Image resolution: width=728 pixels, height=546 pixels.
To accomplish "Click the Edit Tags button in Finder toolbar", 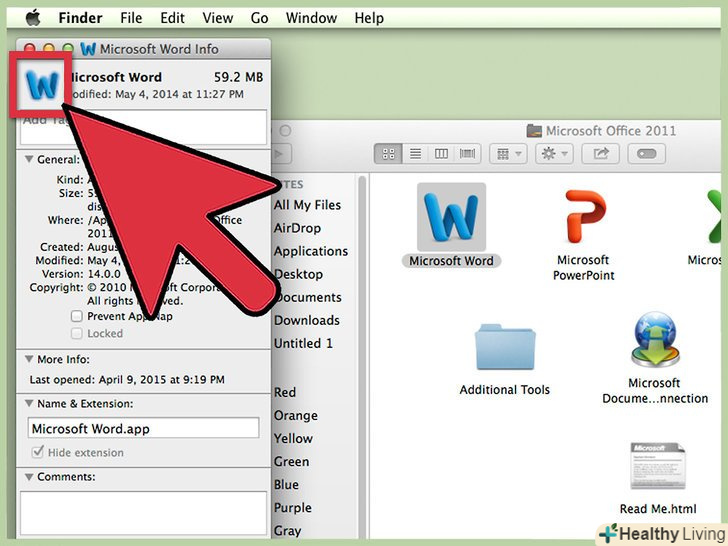I will tap(646, 154).
